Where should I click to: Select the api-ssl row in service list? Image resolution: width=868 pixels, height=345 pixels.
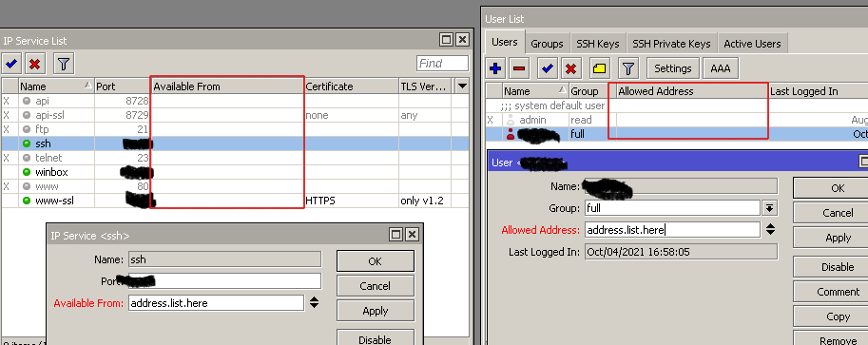[x=235, y=115]
